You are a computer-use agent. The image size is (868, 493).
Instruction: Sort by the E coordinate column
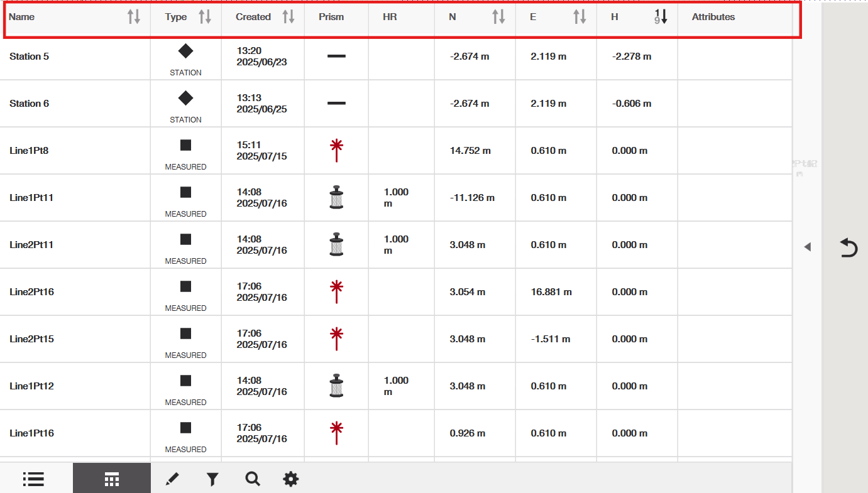tap(580, 17)
